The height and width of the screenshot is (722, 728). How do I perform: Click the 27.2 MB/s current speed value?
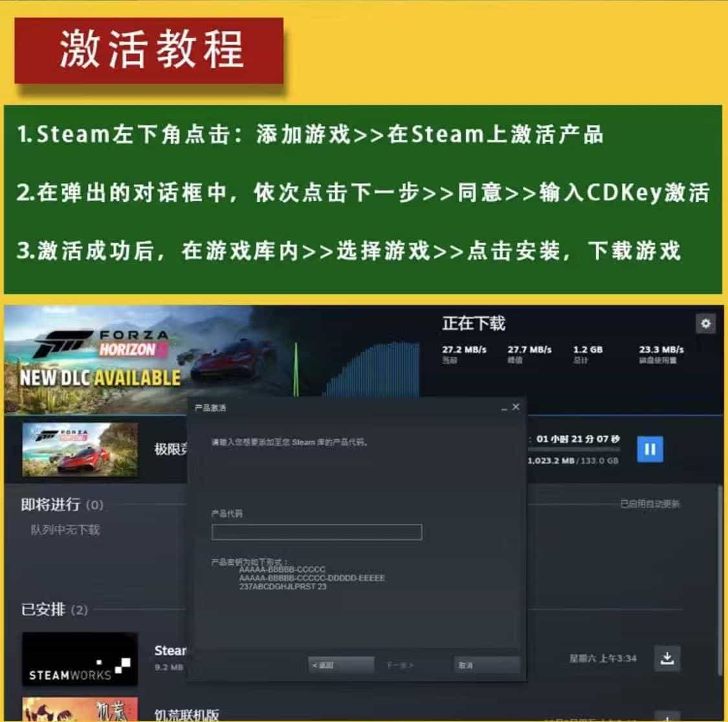(x=464, y=349)
